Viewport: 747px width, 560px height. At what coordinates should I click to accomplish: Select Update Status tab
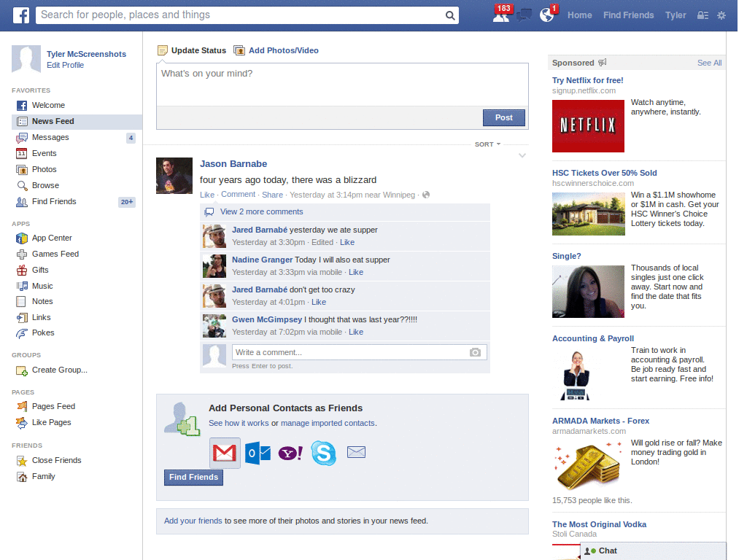click(x=192, y=50)
